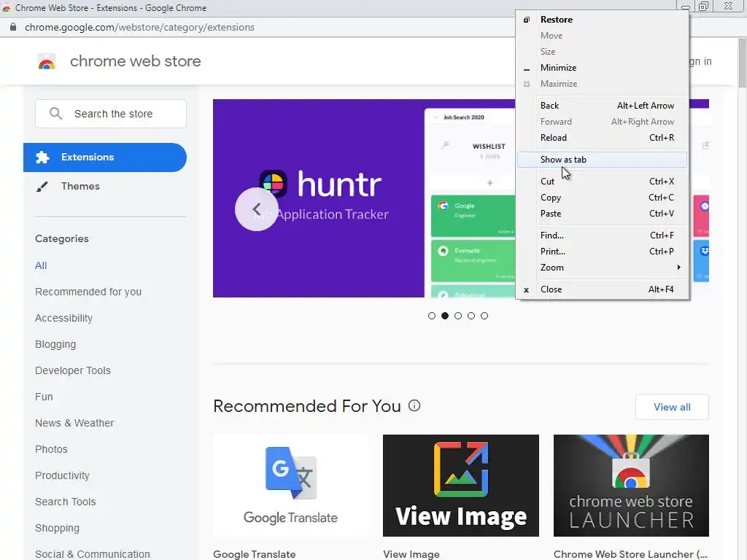Image resolution: width=747 pixels, height=560 pixels.
Task: Open the Fun category
Action: coord(44,397)
